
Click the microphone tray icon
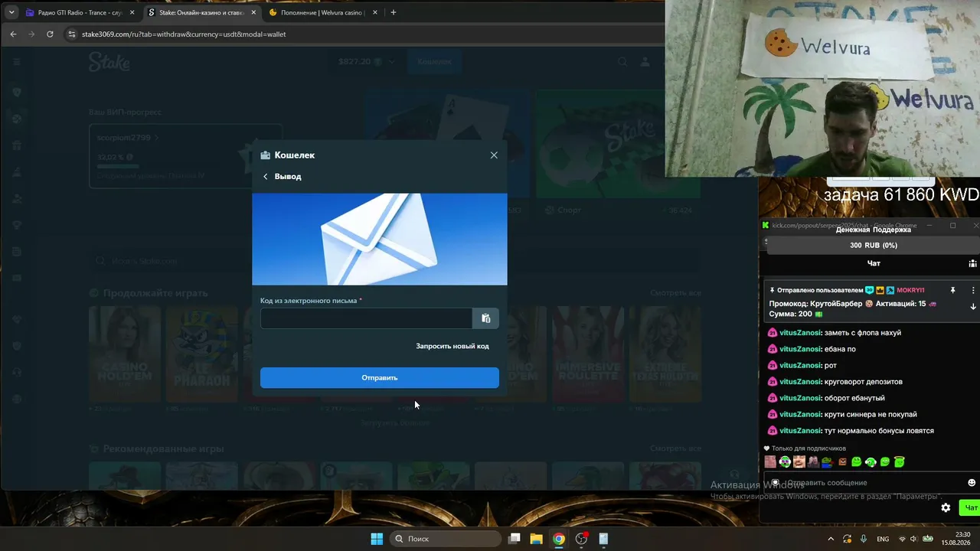click(x=864, y=539)
